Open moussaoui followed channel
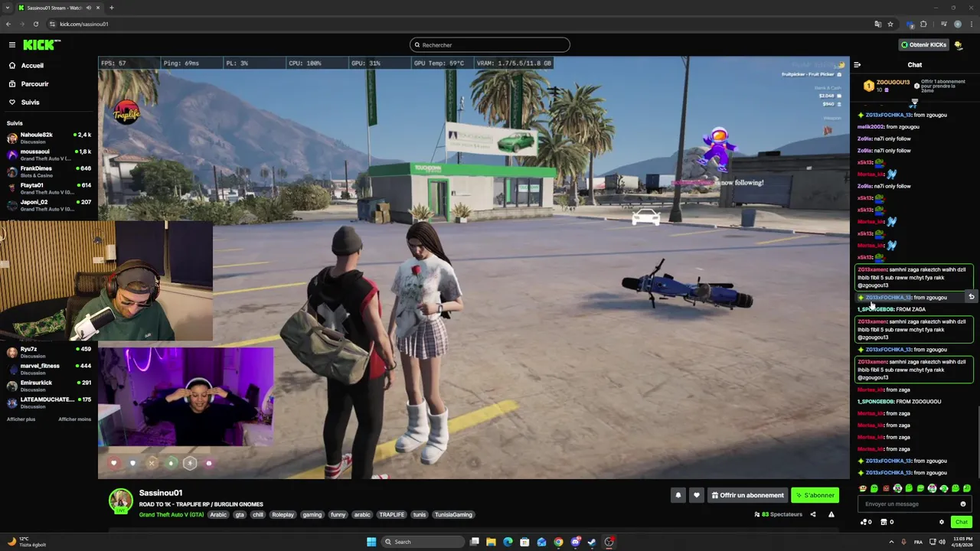This screenshot has width=980, height=551. click(x=49, y=155)
